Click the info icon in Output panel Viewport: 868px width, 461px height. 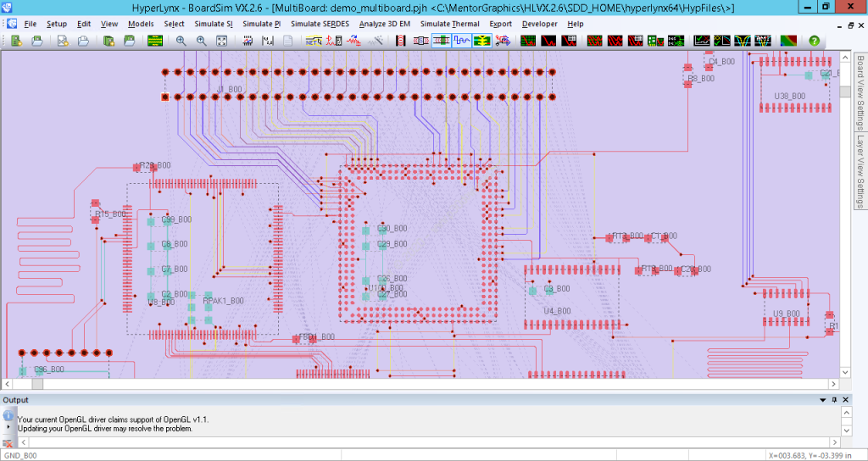coord(8,415)
